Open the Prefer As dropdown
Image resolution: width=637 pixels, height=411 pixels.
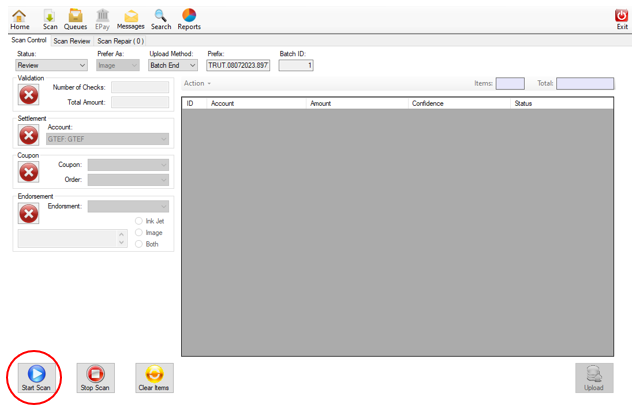coord(118,65)
